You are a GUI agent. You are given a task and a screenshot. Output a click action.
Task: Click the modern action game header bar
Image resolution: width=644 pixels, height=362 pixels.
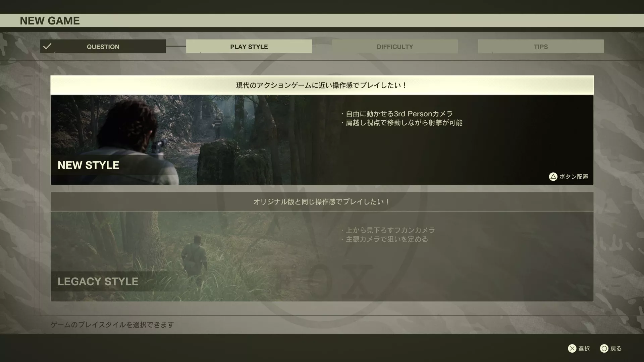click(x=322, y=85)
